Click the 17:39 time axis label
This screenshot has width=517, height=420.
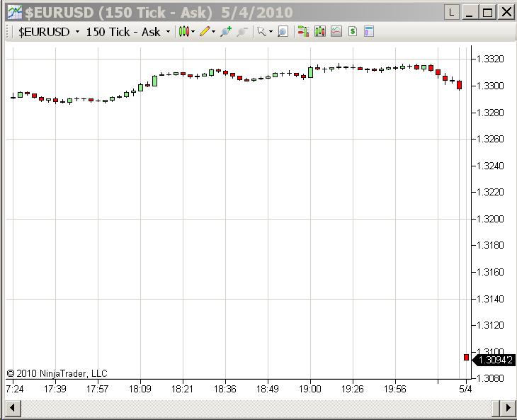[55, 389]
